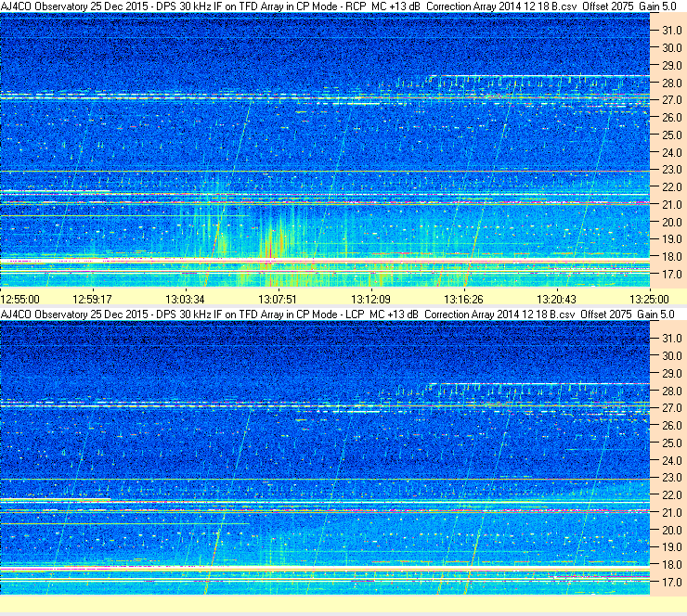
Task: Pick the 25.0 frequency label on LCP chart
Action: [x=671, y=443]
